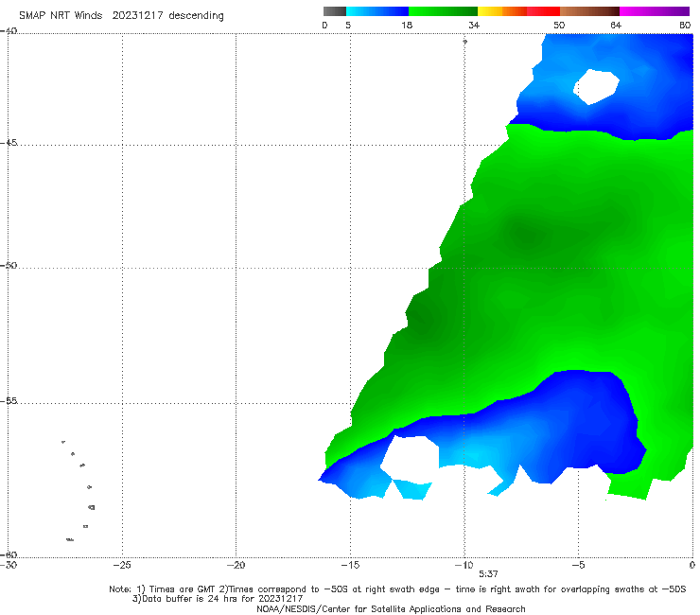This screenshot has width=700, height=615.
Task: Click the swath time label '5:37'
Action: click(488, 574)
